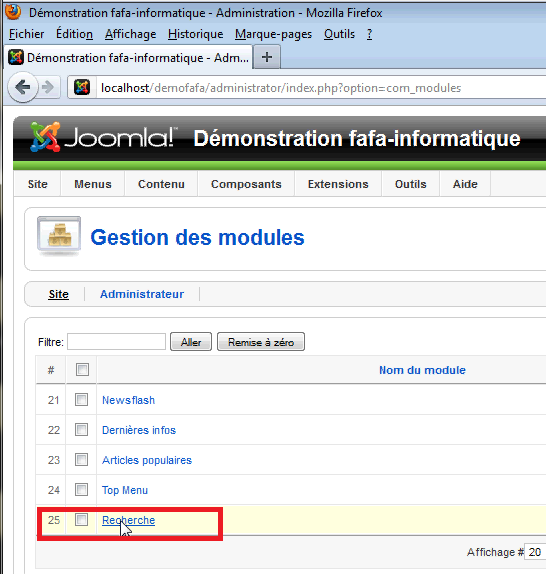
Task: Open the Joomla Outils menu
Action: point(411,184)
